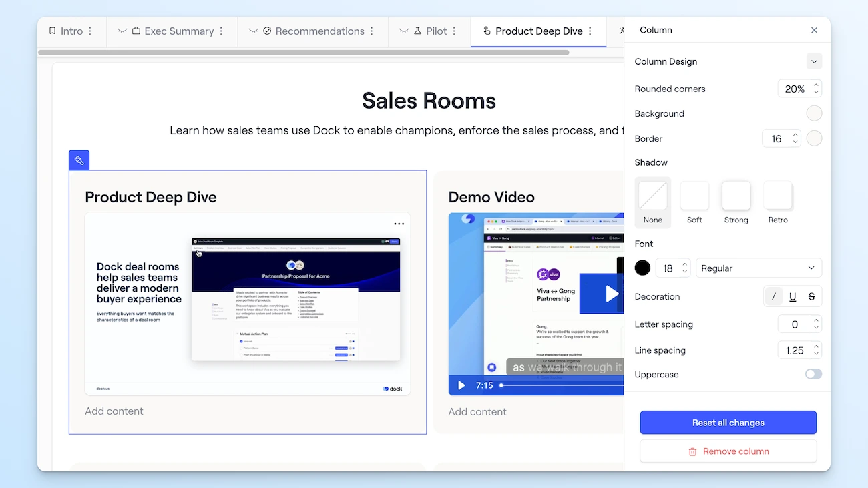Click the large play button on Demo Video
This screenshot has width=868, height=488.
[611, 294]
